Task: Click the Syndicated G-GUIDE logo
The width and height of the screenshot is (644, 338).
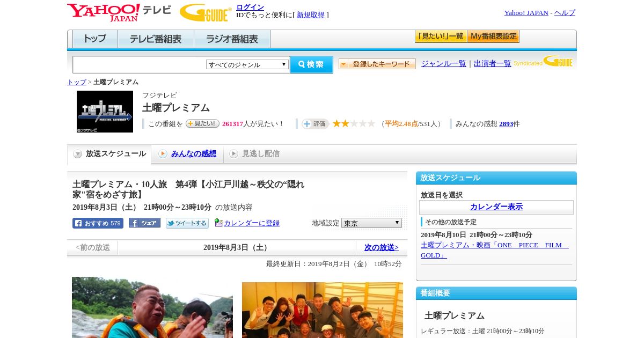Action: click(543, 62)
